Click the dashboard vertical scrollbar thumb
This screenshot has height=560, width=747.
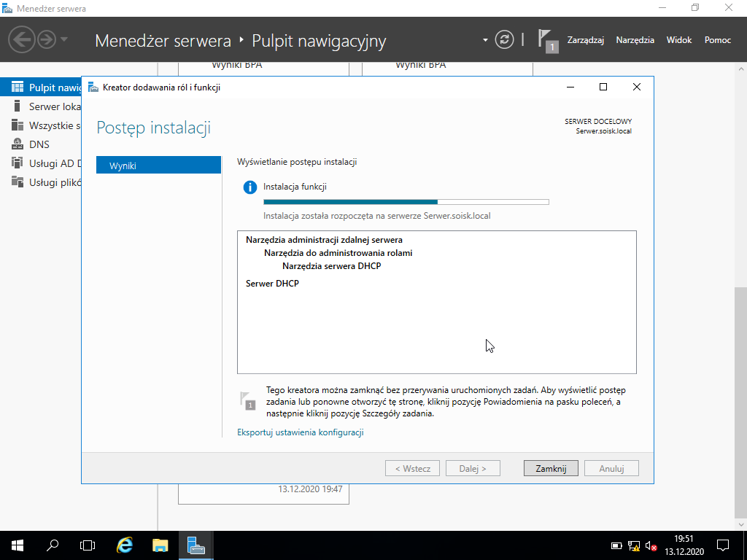pos(741,402)
